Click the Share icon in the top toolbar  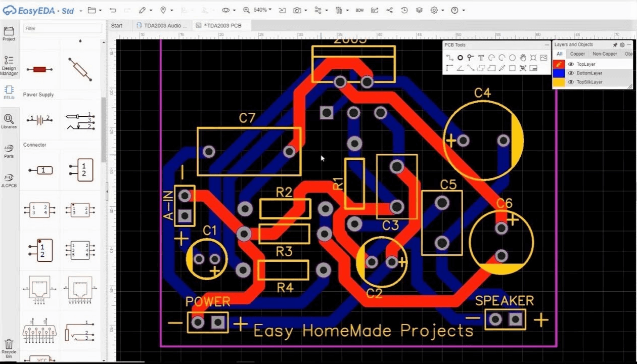tap(389, 10)
